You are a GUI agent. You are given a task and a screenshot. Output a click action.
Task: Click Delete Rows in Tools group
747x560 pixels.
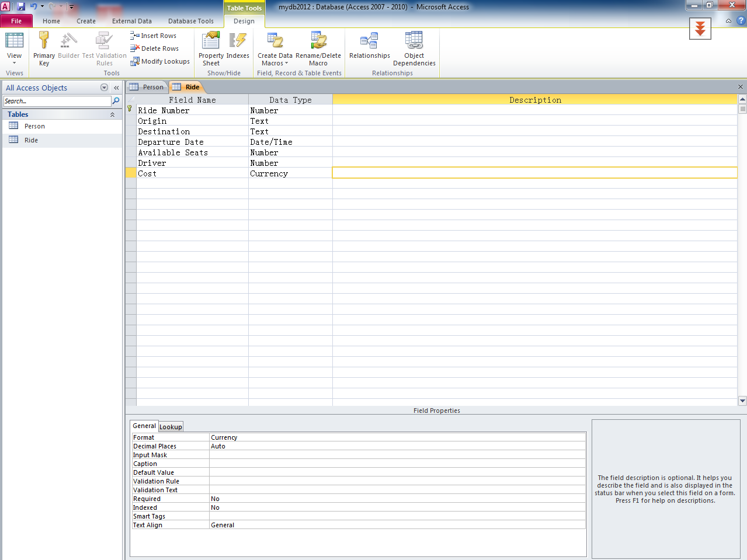coord(155,48)
